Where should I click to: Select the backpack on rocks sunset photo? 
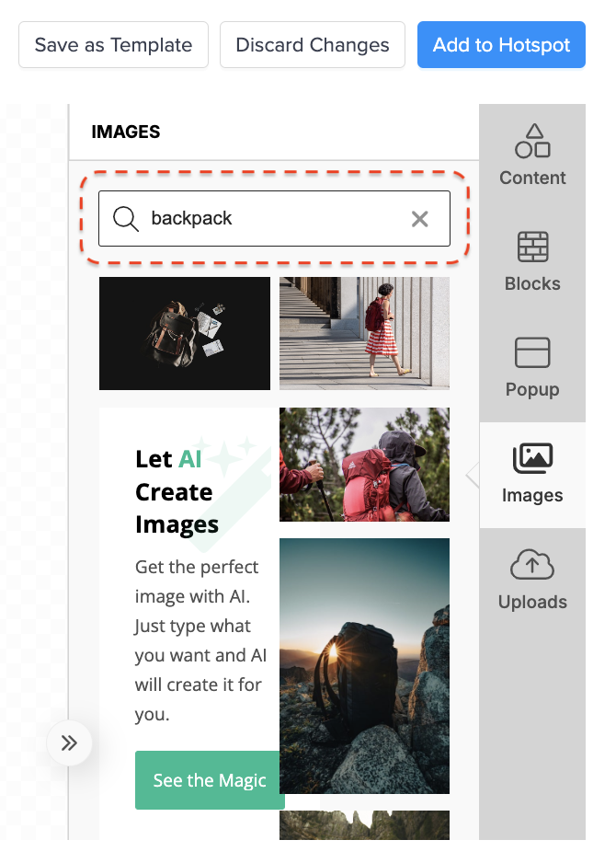tap(364, 666)
